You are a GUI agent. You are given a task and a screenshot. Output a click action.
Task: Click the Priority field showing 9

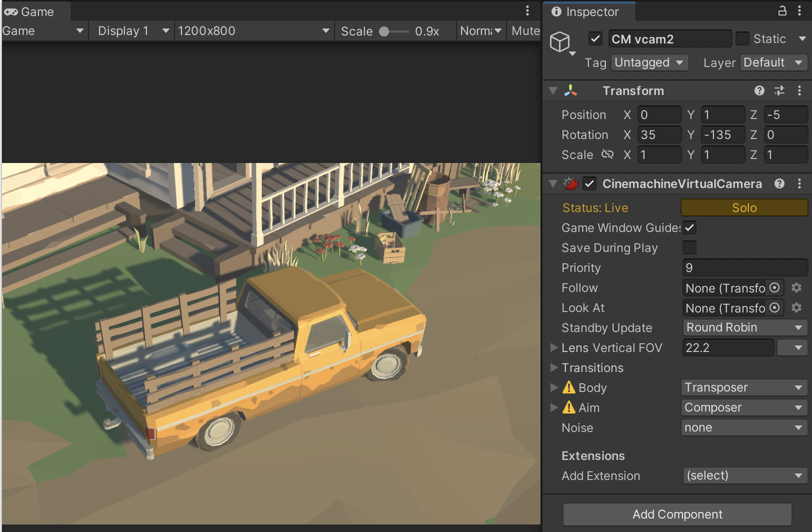point(745,267)
